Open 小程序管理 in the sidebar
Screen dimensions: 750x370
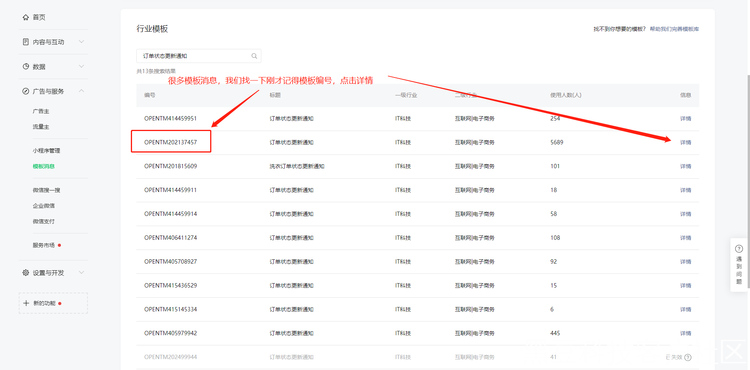pyautogui.click(x=46, y=151)
